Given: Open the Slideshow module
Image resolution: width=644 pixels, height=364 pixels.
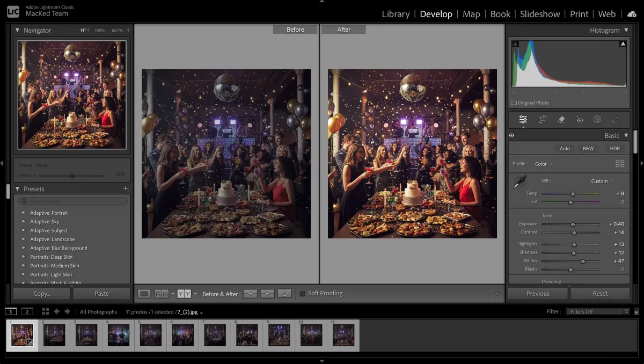Looking at the screenshot, I should click(540, 14).
